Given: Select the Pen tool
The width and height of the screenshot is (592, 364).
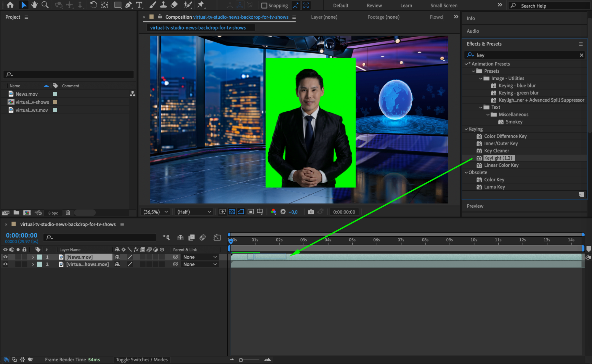Looking at the screenshot, I should pos(128,5).
